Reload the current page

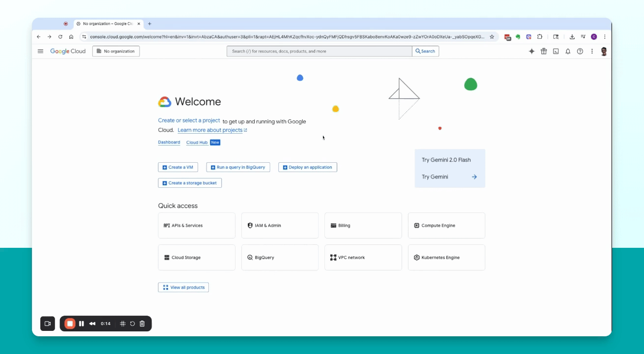(60, 37)
